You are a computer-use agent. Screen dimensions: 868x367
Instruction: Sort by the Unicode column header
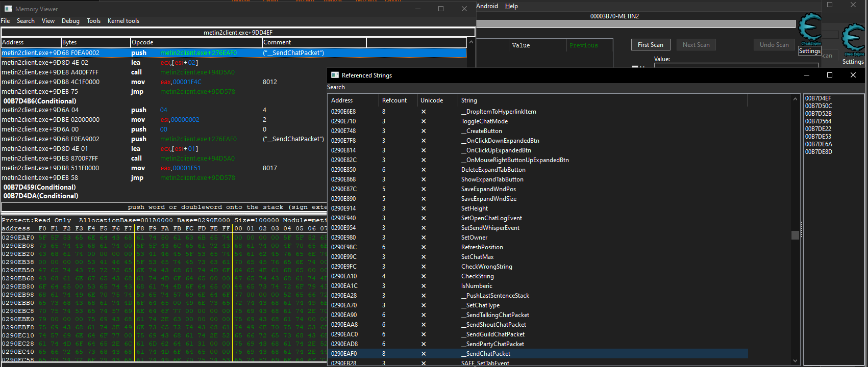tap(437, 100)
